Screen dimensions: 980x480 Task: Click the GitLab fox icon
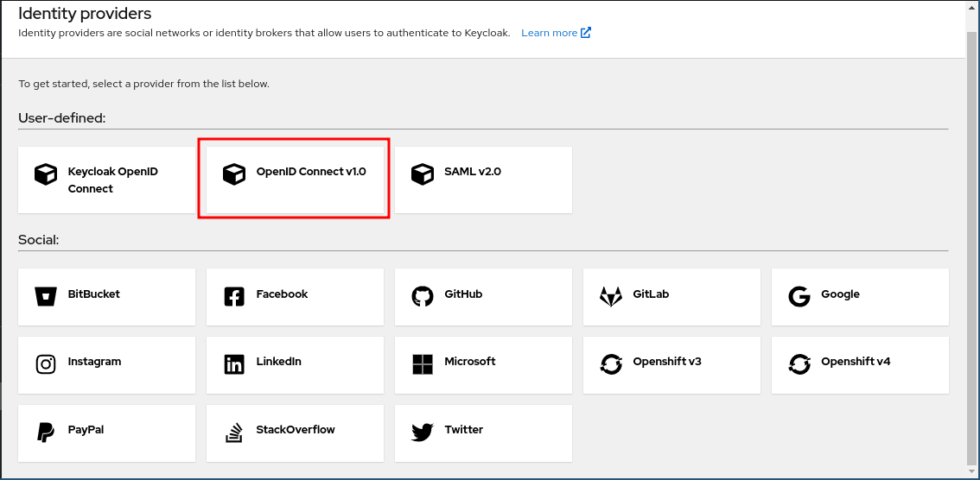[610, 296]
